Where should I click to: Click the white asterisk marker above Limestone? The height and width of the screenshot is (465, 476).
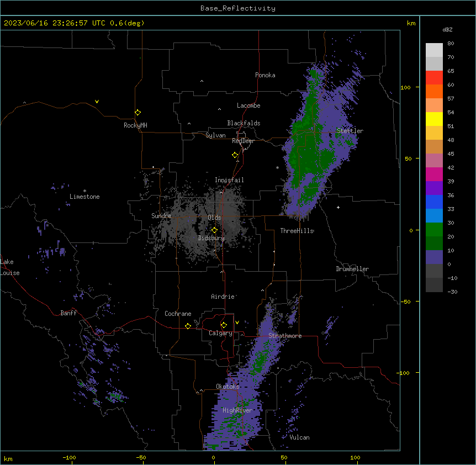pos(84,191)
